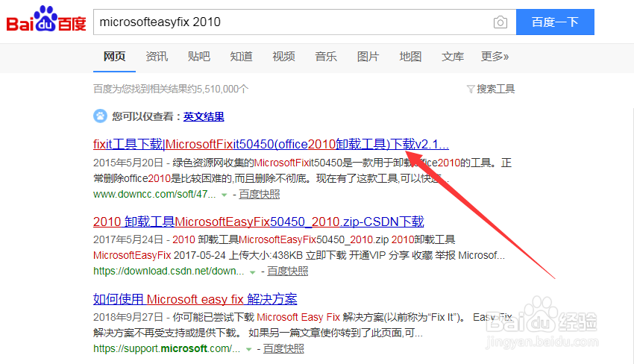
Task: Switch to the 资讯 tab
Action: point(157,57)
